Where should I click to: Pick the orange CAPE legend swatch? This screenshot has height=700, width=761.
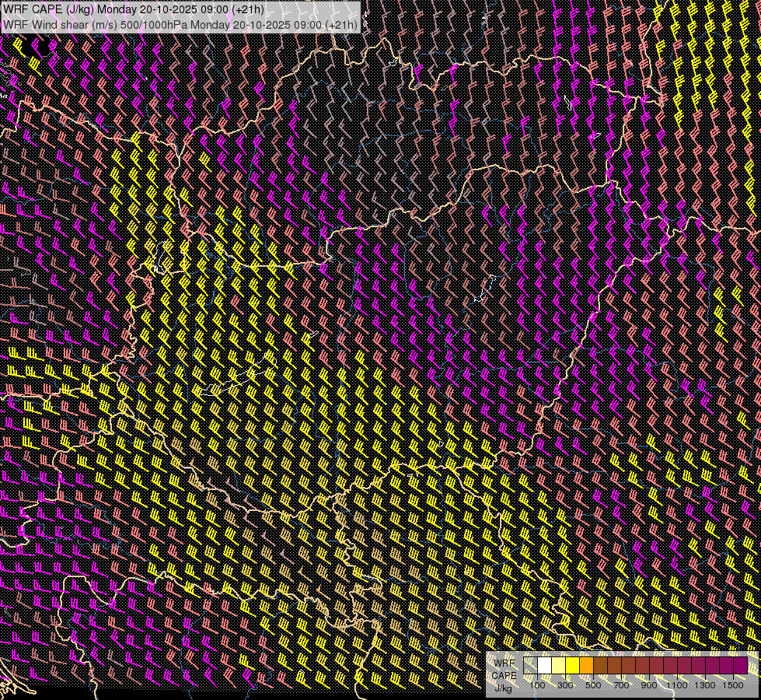586,666
